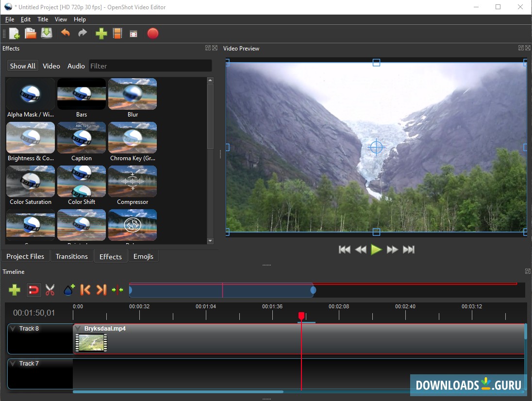This screenshot has width=532, height=401.
Task: Save the project using the toolbar icon
Action: click(47, 33)
